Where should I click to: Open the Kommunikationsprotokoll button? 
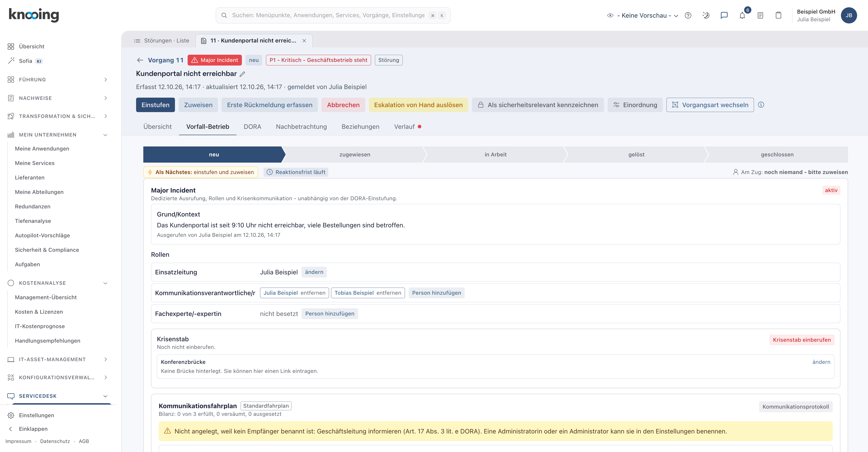[x=796, y=407]
